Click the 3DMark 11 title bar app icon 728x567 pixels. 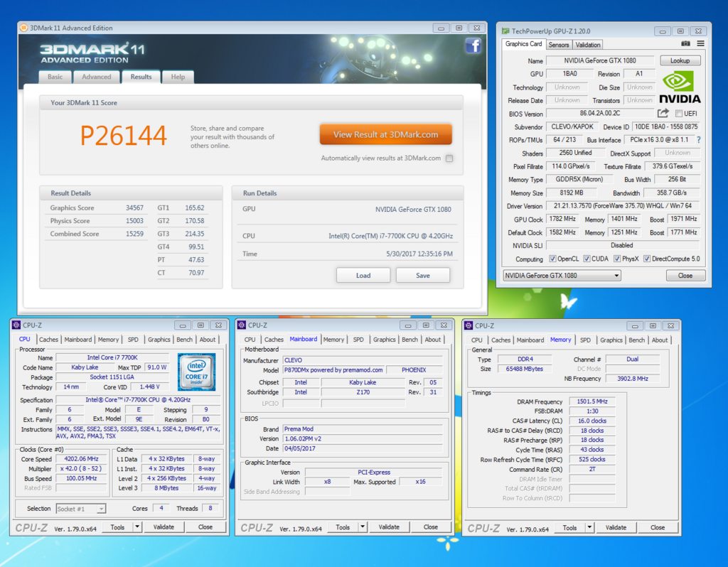[x=23, y=28]
